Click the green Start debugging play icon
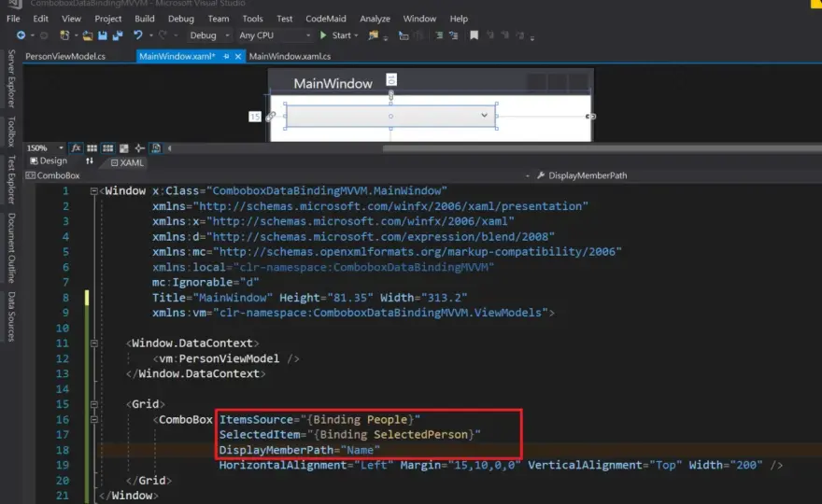The width and height of the screenshot is (822, 504). tap(323, 35)
